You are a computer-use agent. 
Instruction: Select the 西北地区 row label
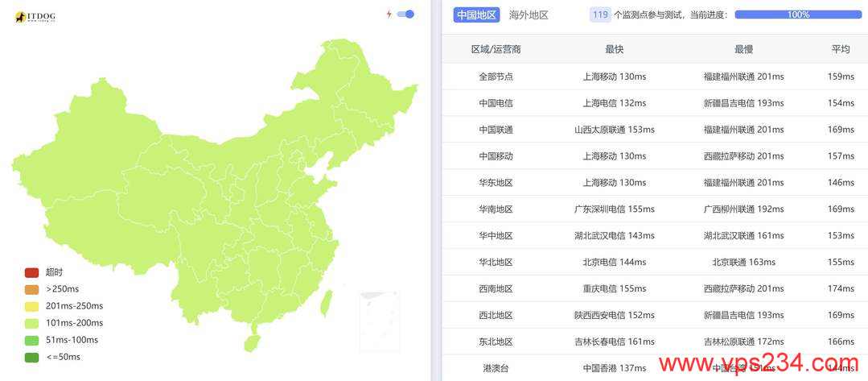click(496, 316)
